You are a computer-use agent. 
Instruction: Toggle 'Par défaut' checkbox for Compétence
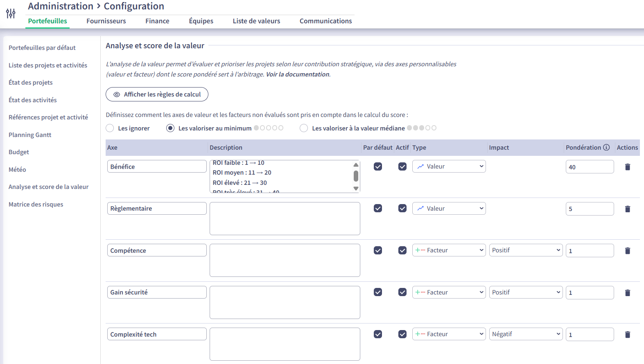click(x=378, y=250)
